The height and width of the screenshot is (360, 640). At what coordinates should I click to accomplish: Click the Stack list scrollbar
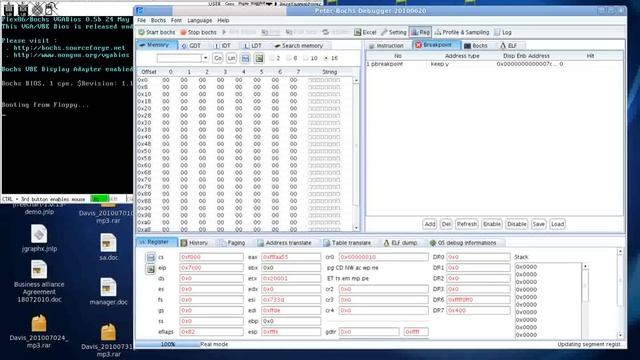[585, 301]
